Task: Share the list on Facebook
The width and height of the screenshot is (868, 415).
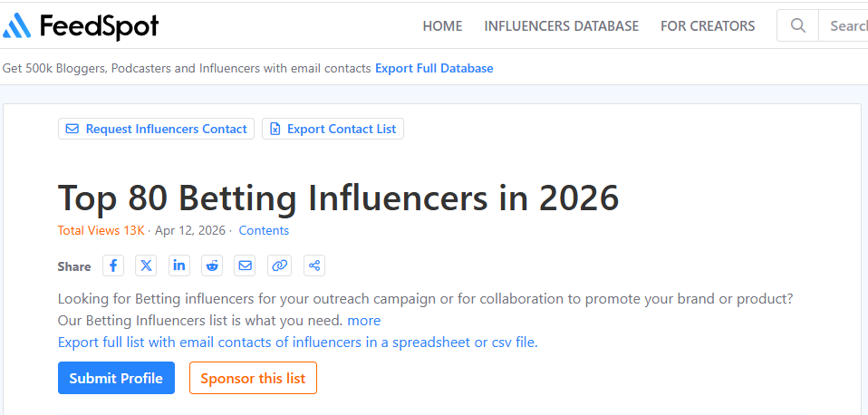Action: click(113, 265)
